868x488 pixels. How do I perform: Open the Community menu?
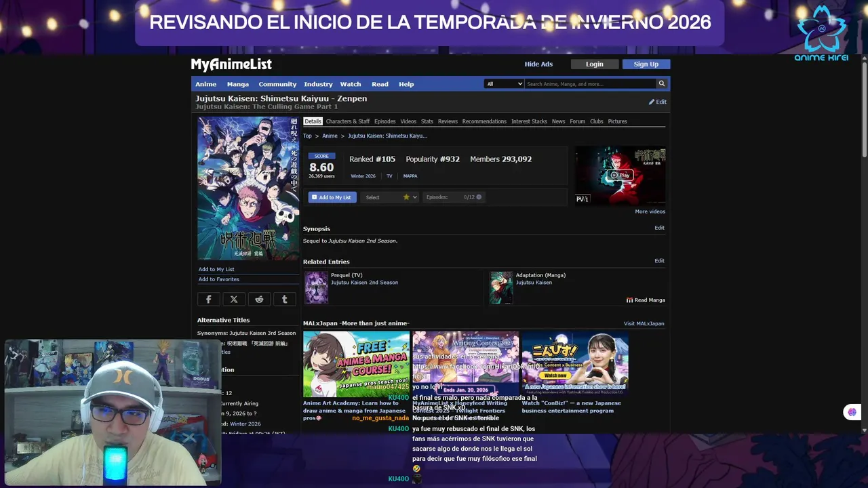[x=277, y=84]
